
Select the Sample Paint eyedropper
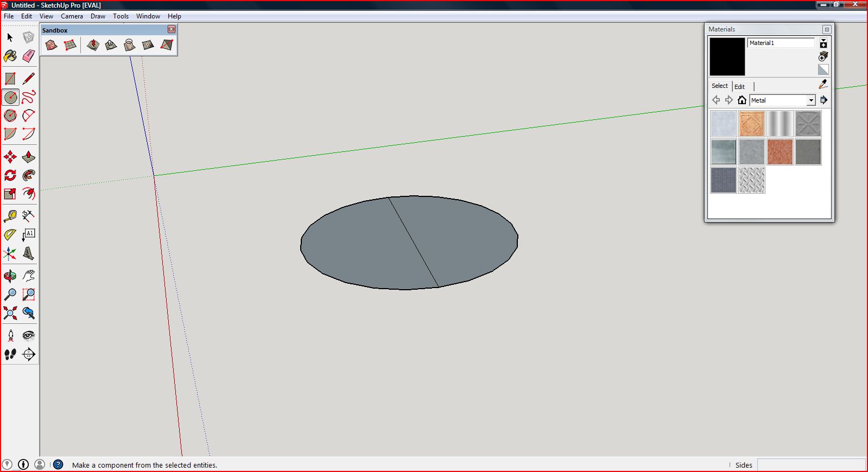(823, 84)
